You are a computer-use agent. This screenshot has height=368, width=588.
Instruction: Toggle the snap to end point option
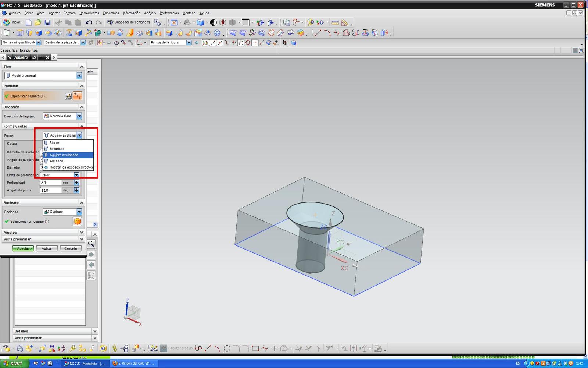pyautogui.click(x=213, y=43)
